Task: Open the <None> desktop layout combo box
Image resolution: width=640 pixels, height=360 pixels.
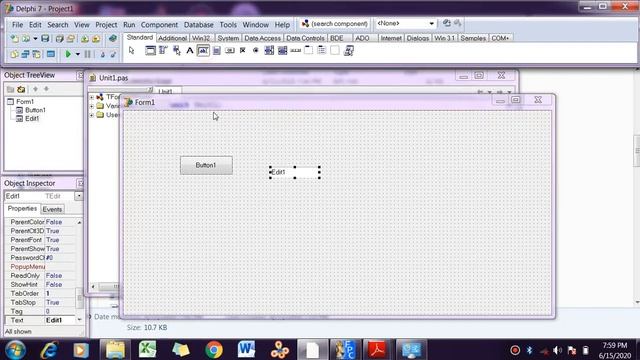Action: click(405, 24)
